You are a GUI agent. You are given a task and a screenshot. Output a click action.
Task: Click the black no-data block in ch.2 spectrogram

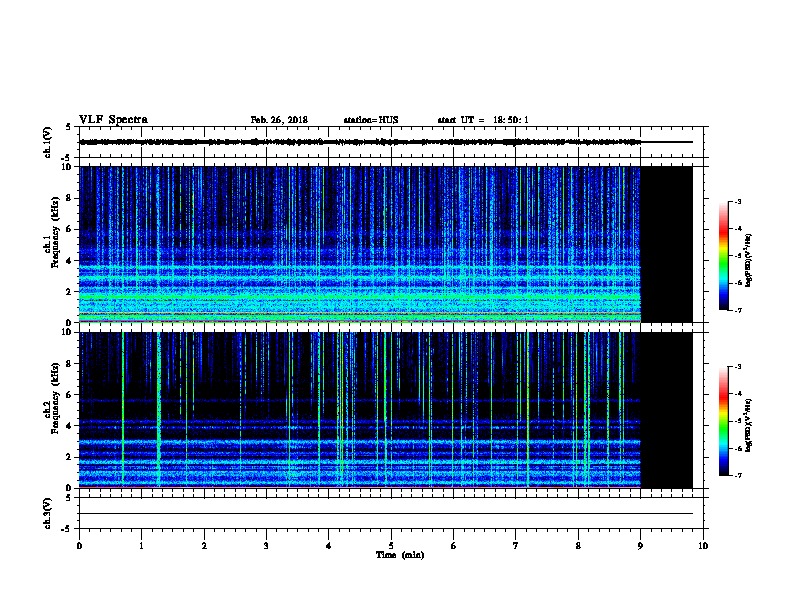pyautogui.click(x=667, y=410)
